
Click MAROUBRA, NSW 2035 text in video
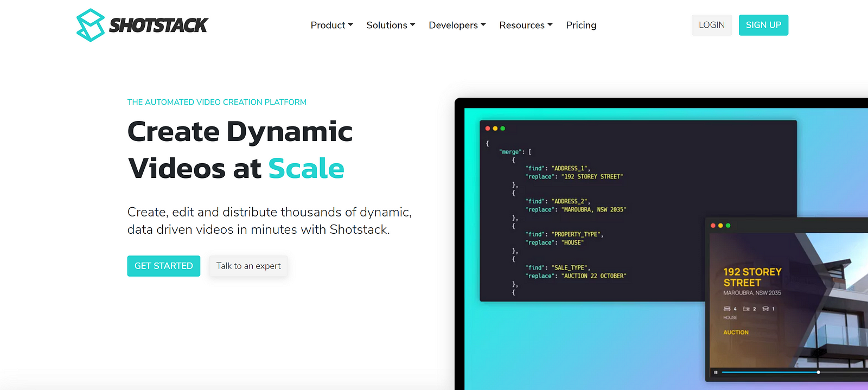[x=752, y=293]
